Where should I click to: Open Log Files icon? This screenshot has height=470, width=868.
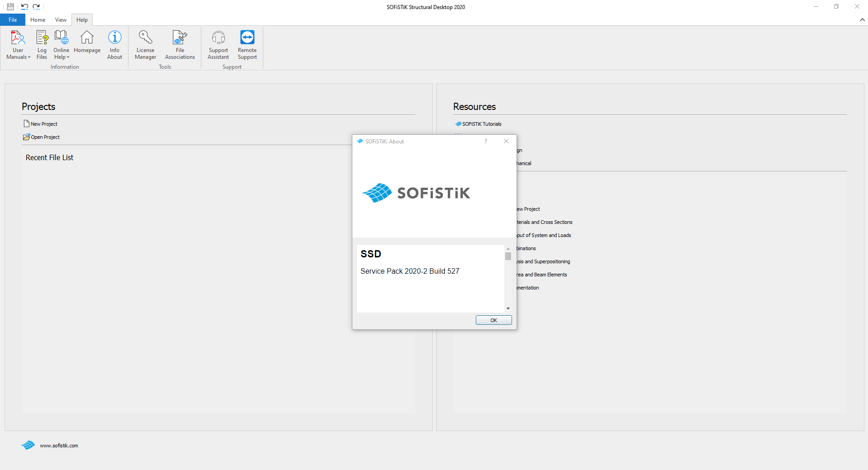pos(42,44)
